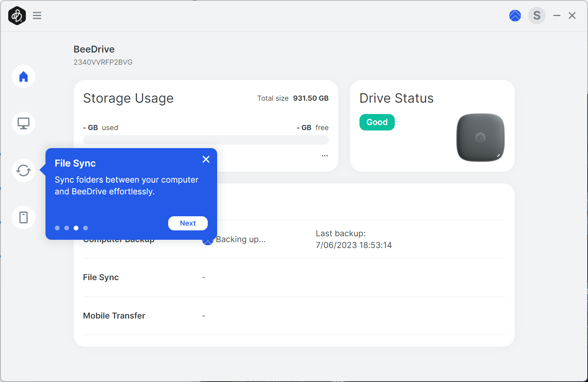Click Next in the File Sync tip

click(x=188, y=223)
